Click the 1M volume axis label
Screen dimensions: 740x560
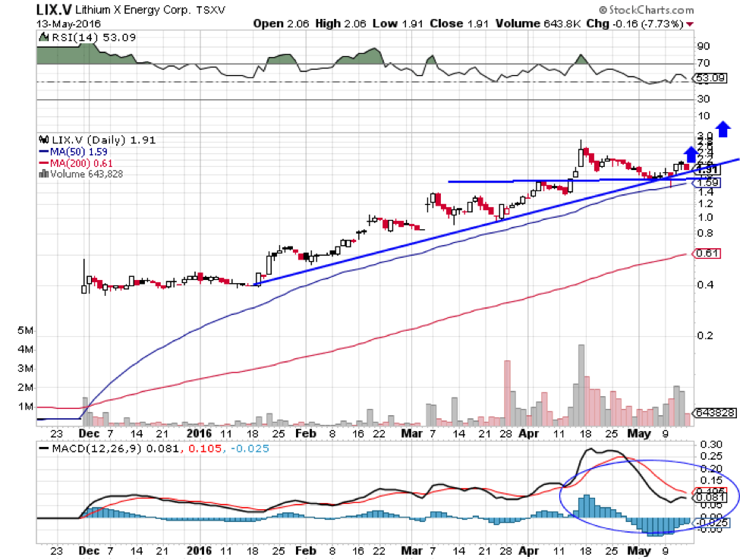[x=25, y=406]
